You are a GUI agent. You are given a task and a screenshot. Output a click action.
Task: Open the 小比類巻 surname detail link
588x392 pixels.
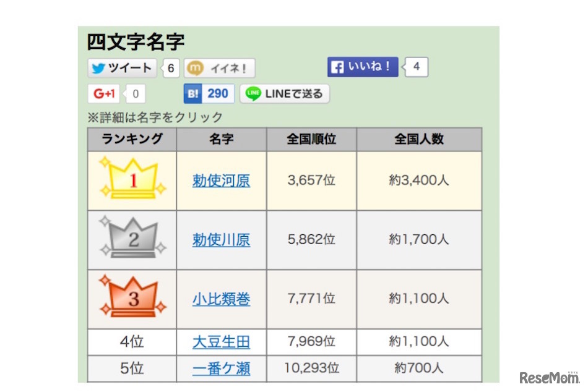221,299
